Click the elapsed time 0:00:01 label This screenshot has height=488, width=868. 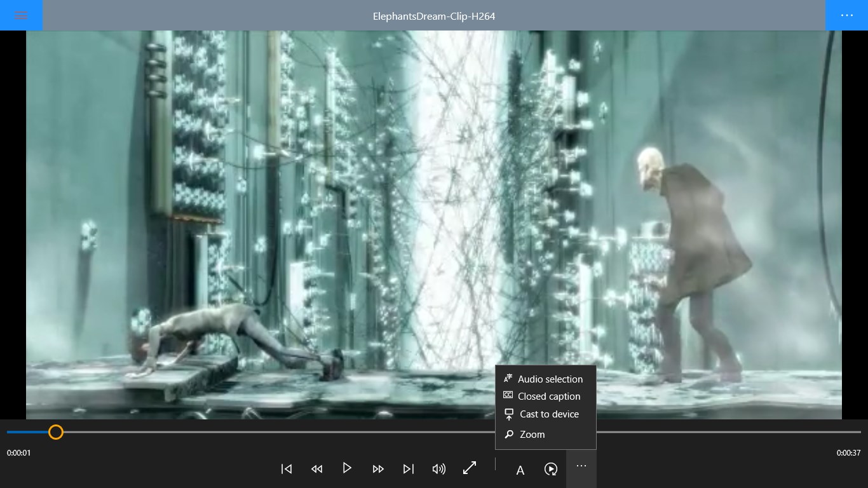[x=19, y=453]
